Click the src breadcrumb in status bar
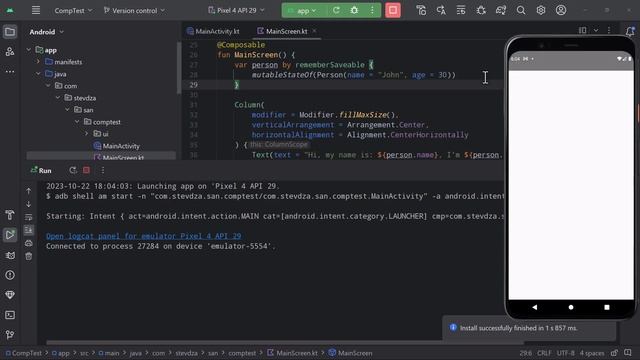The height and width of the screenshot is (360, 640). [84, 353]
